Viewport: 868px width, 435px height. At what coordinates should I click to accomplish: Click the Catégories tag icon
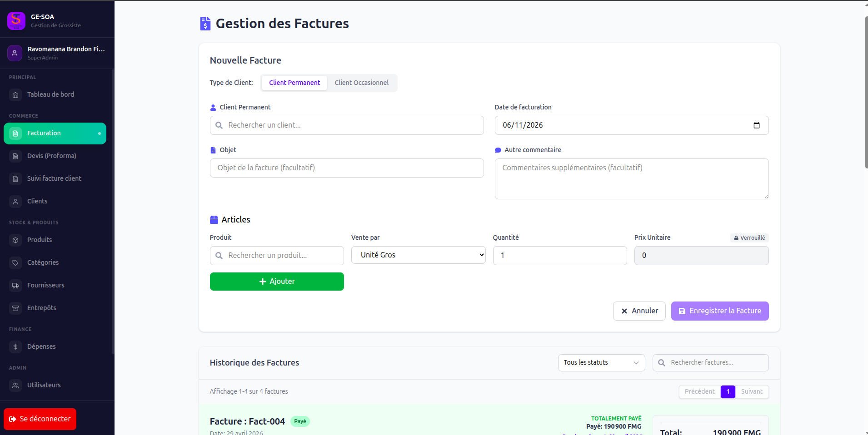click(x=15, y=263)
